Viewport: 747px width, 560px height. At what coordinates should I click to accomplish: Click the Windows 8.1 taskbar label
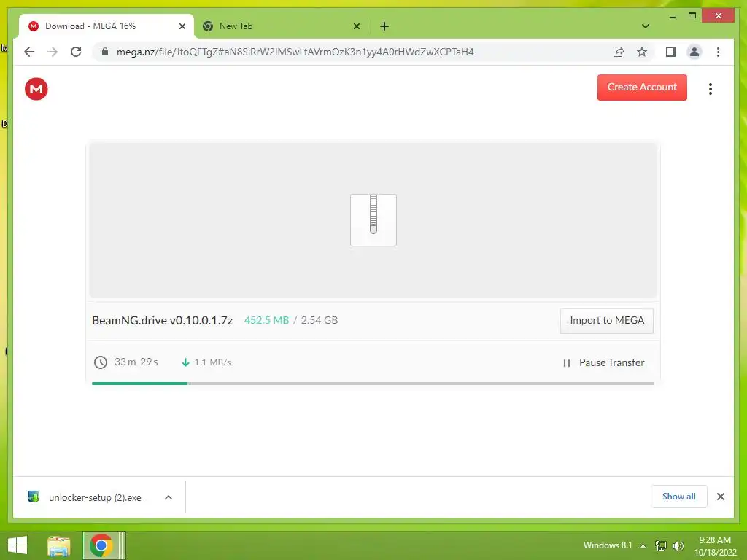point(608,545)
